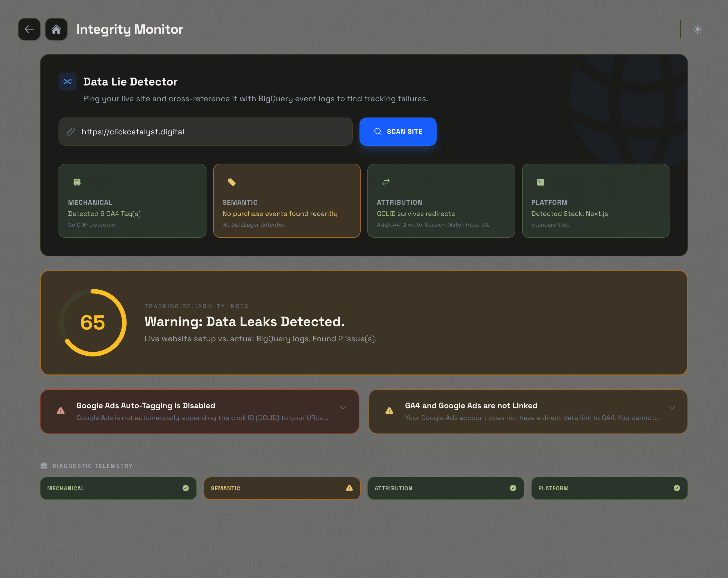
Task: Click Attribution telemetry check status icon
Action: click(513, 488)
